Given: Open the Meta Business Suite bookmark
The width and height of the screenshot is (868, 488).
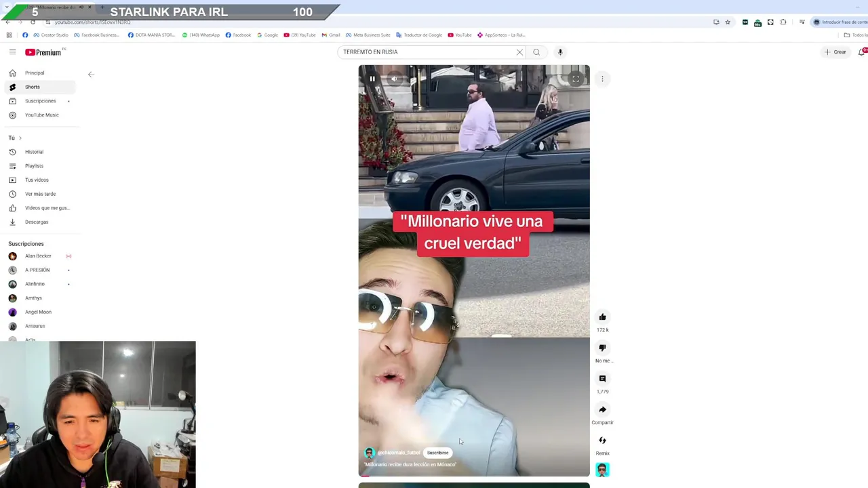Looking at the screenshot, I should (x=368, y=35).
